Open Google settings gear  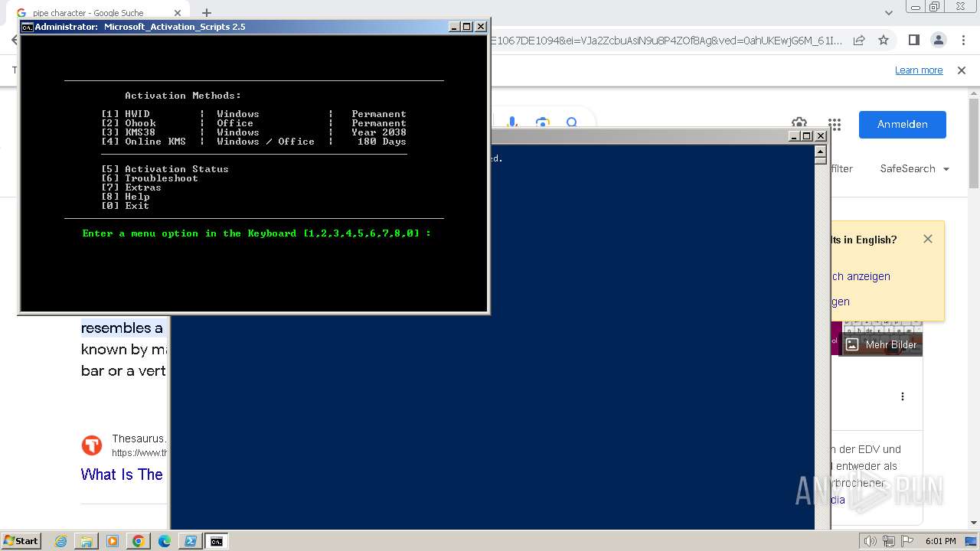[x=799, y=124]
